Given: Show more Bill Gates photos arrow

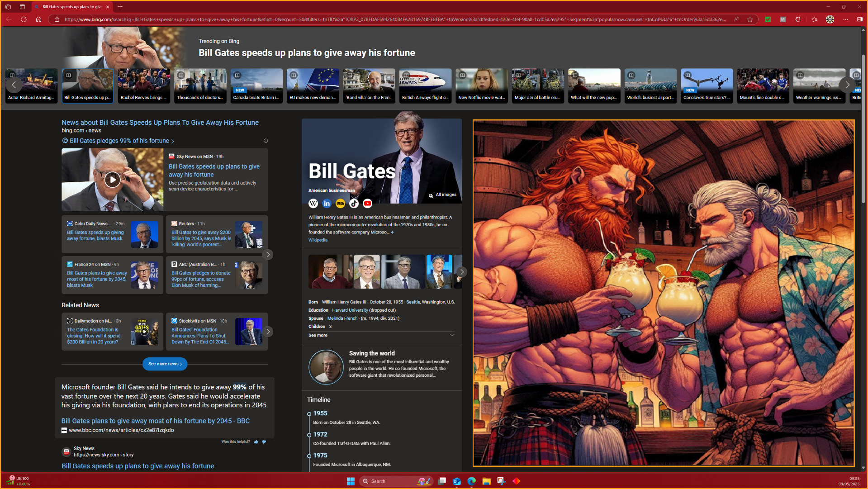Looking at the screenshot, I should [x=461, y=272].
